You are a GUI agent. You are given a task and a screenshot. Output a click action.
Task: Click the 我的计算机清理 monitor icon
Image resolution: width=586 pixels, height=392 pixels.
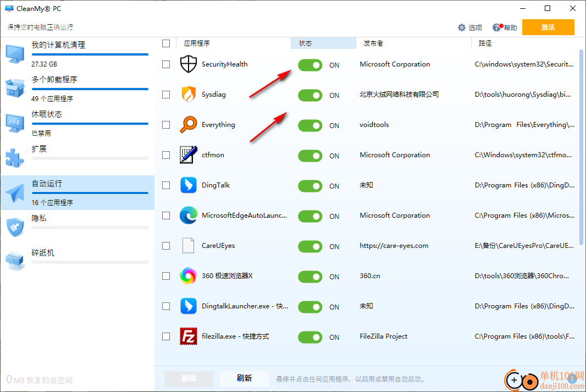click(x=15, y=54)
